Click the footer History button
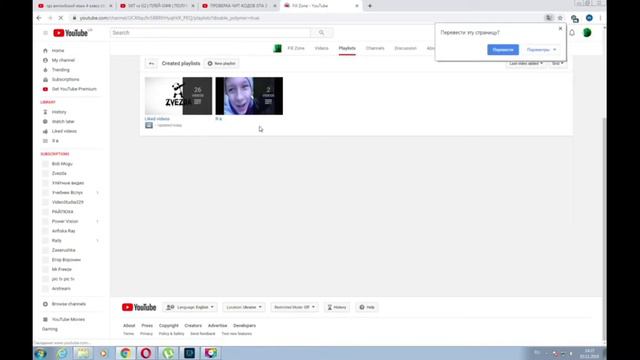The width and height of the screenshot is (640, 360). pos(337,307)
